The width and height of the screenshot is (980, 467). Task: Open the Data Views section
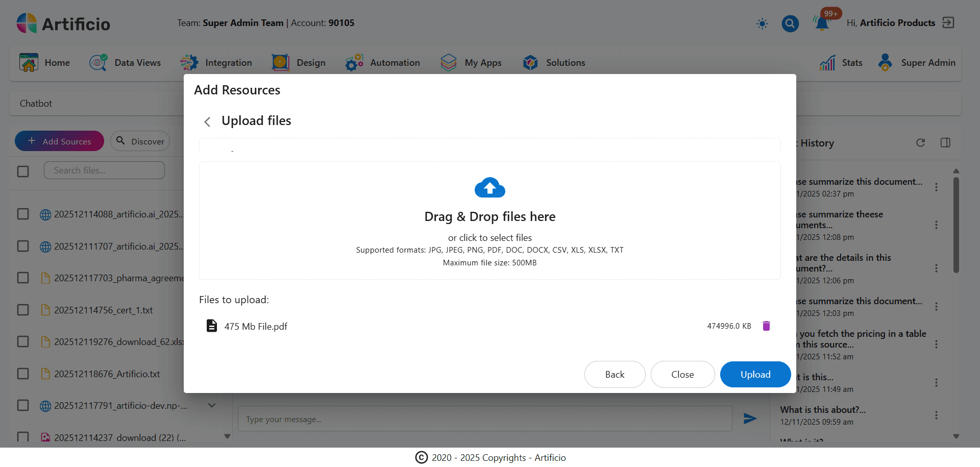(126, 62)
